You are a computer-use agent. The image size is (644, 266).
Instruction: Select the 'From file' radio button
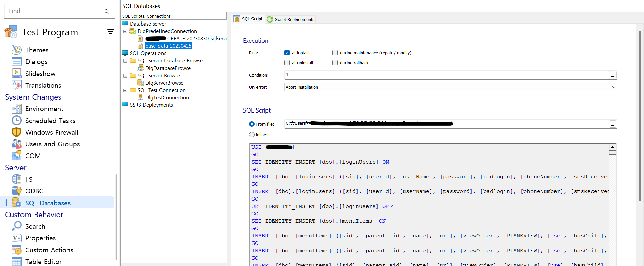252,124
